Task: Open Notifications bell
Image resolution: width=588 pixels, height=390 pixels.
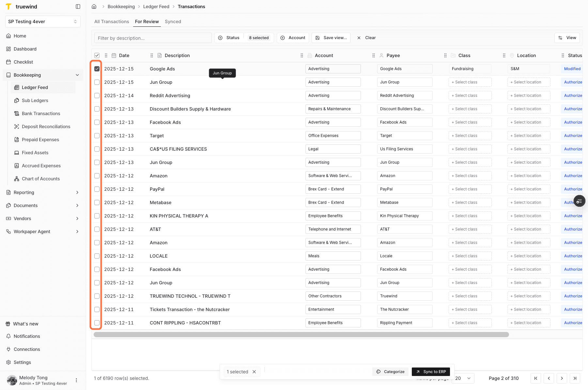Action: point(8,336)
